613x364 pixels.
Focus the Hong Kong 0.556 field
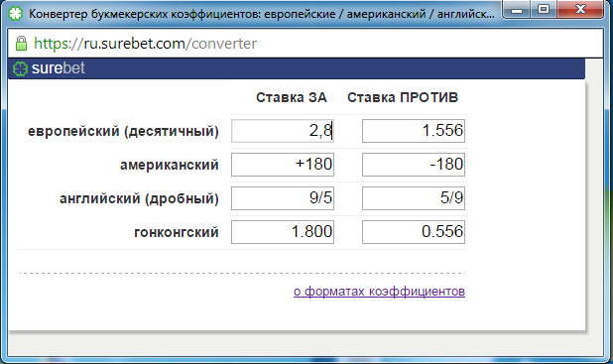point(414,232)
